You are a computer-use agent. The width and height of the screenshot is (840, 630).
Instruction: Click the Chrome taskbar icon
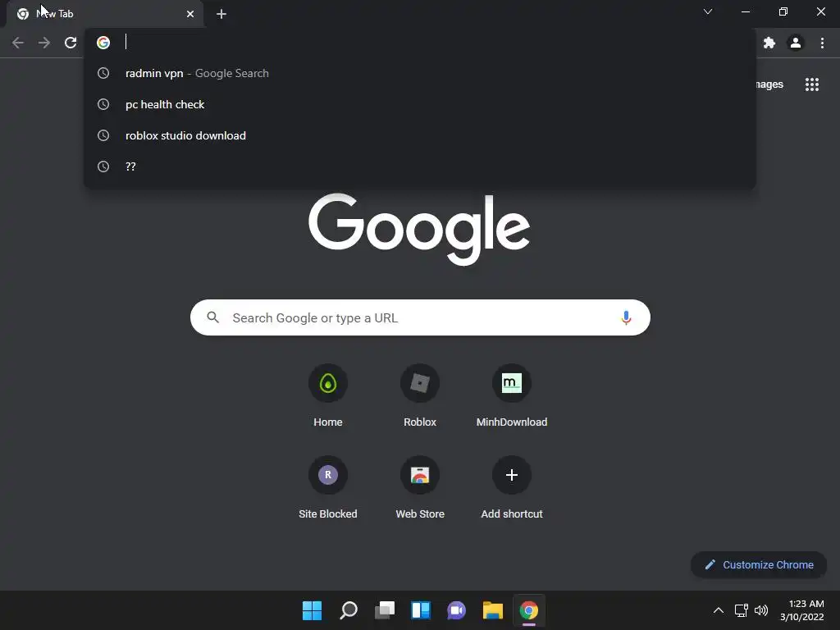[529, 610]
